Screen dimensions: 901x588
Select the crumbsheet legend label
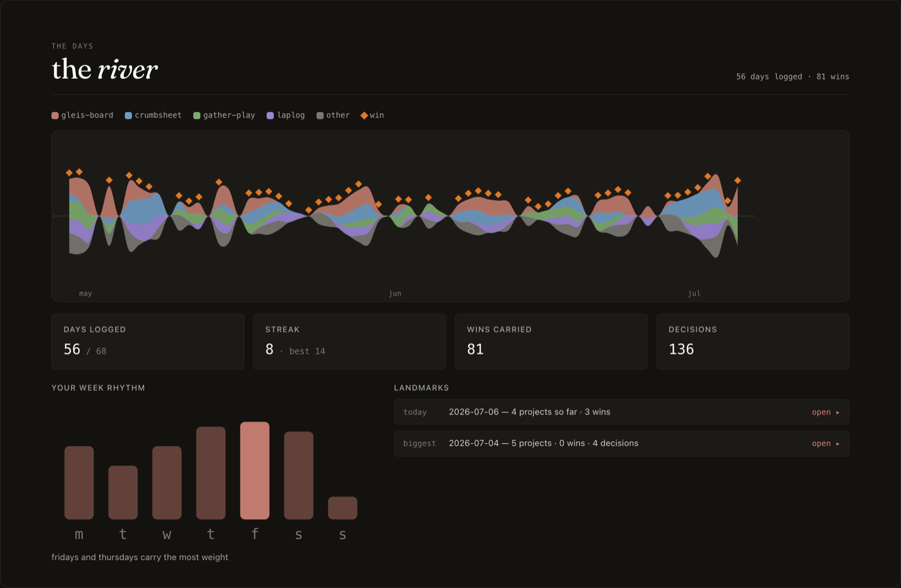(x=158, y=115)
